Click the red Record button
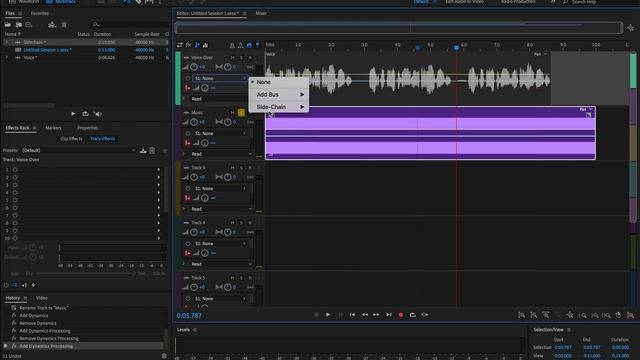This screenshot has height=360, width=640. 401,315
